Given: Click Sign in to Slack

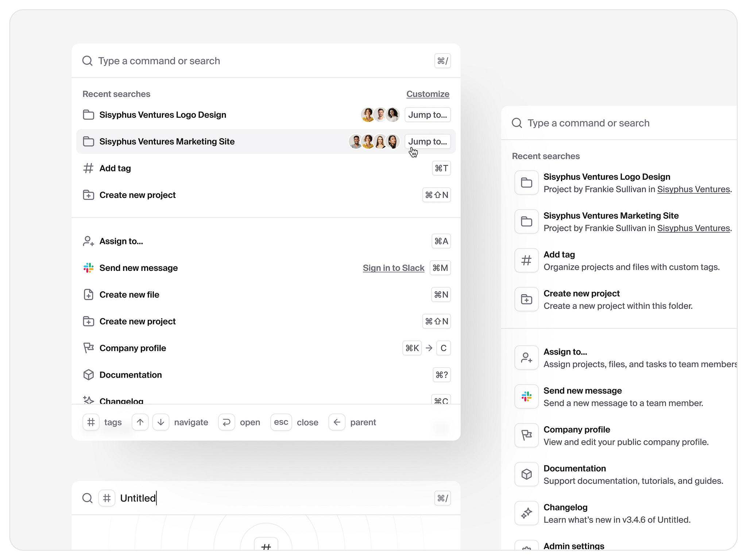Looking at the screenshot, I should click(x=393, y=268).
